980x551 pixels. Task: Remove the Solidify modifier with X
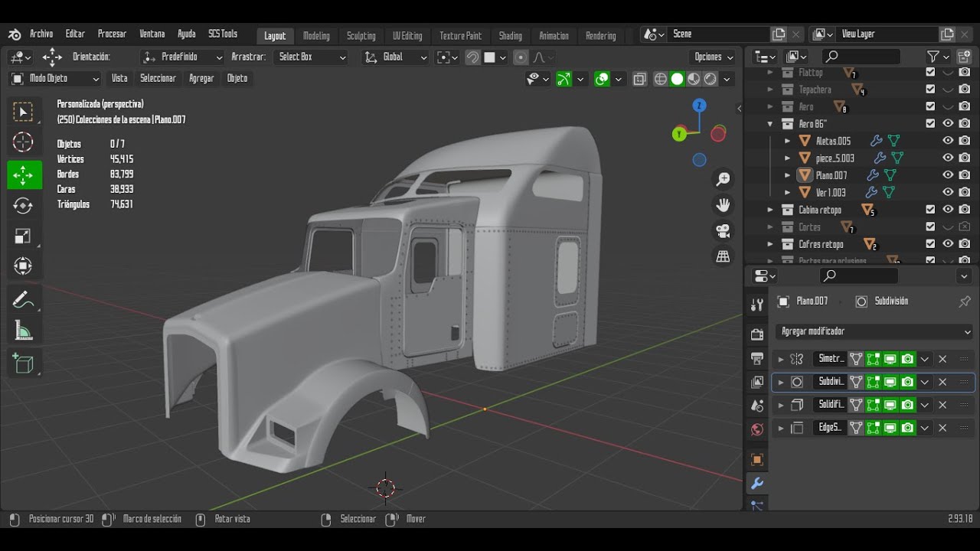click(x=942, y=405)
